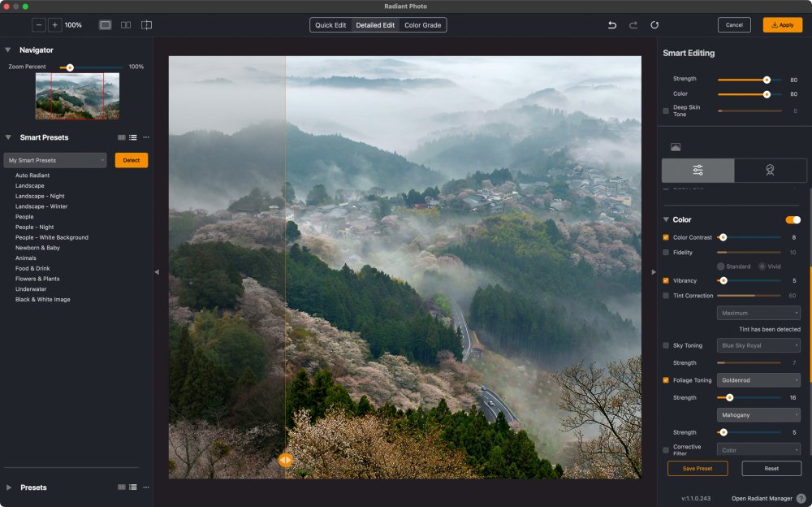Open Presets panel more options menu

[146, 487]
